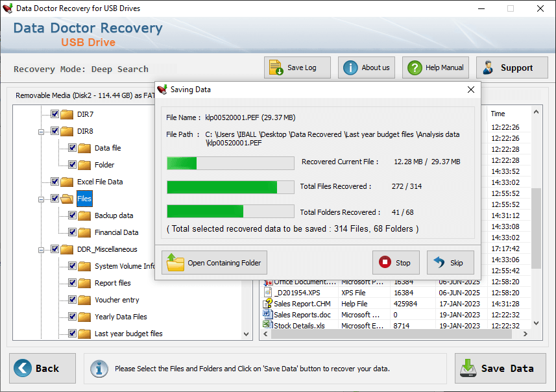This screenshot has width=556, height=392.
Task: Collapse the DDR_Miscellaneous tree node
Action: (x=41, y=250)
